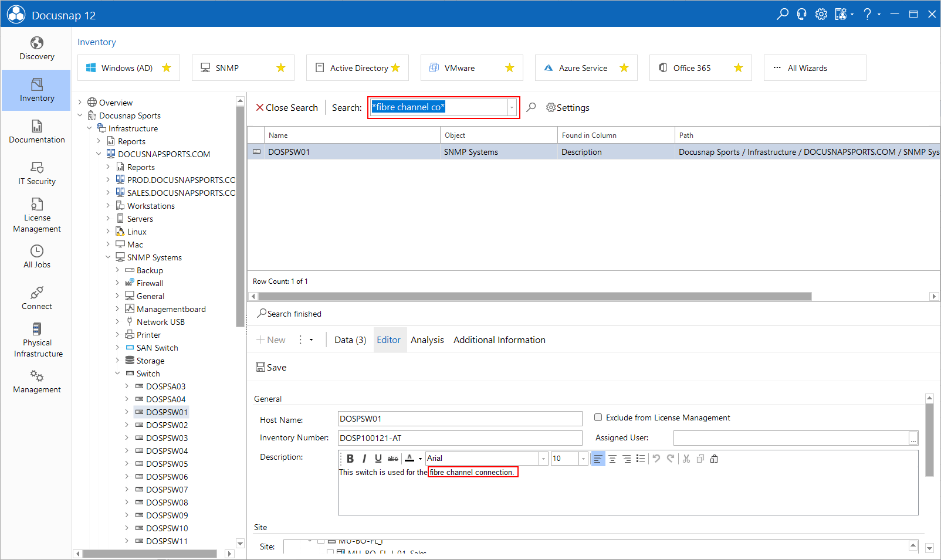Click the Paste icon in description toolbar

click(x=714, y=459)
